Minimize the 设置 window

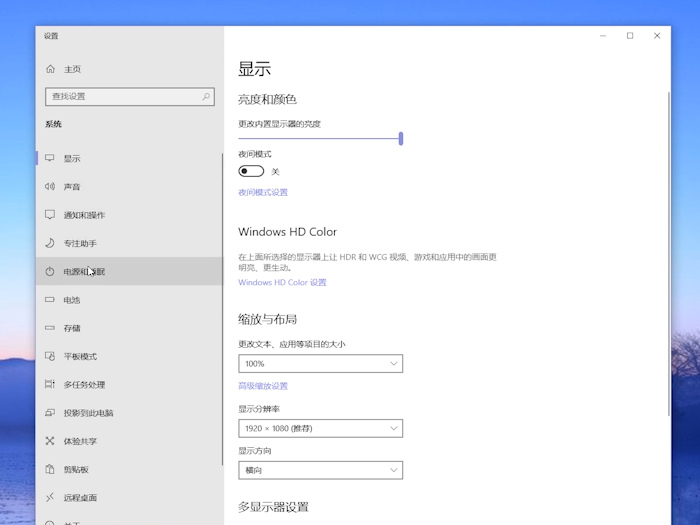pos(603,36)
